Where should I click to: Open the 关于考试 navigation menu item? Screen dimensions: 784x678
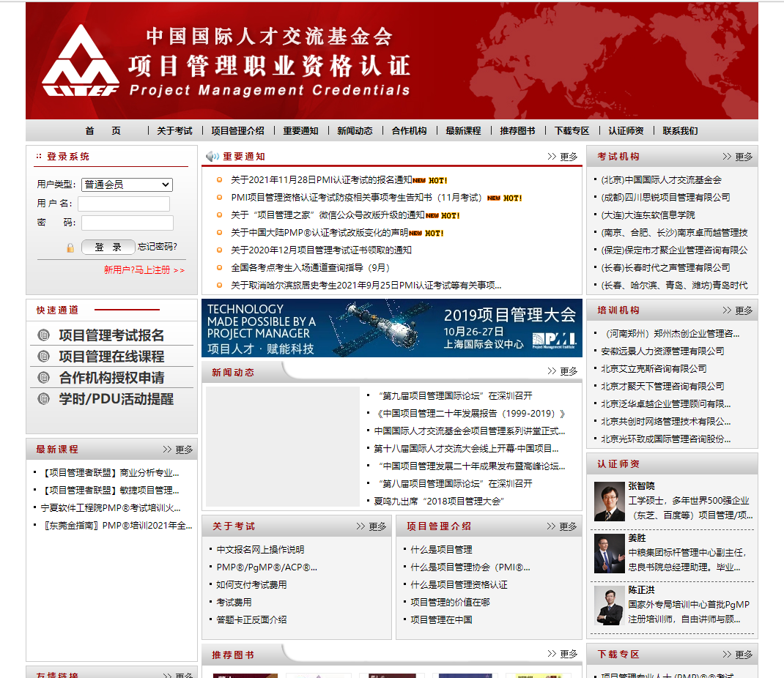click(174, 131)
